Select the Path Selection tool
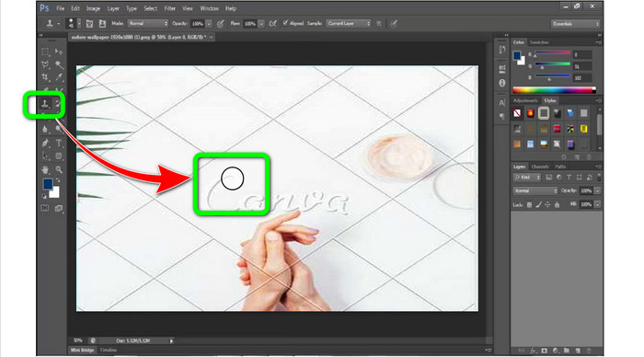644x357 pixels. 45,156
